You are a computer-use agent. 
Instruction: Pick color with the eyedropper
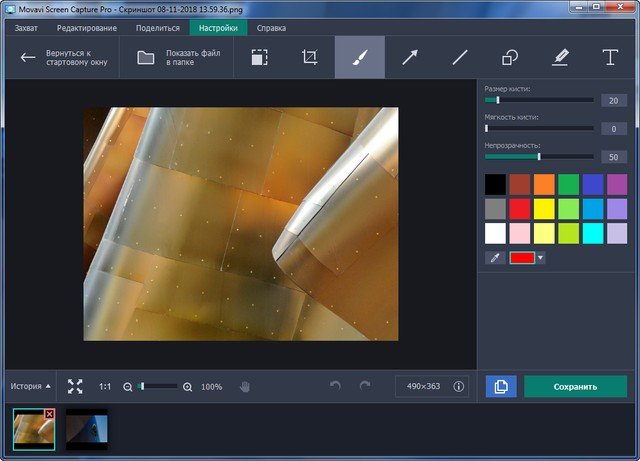[x=495, y=258]
